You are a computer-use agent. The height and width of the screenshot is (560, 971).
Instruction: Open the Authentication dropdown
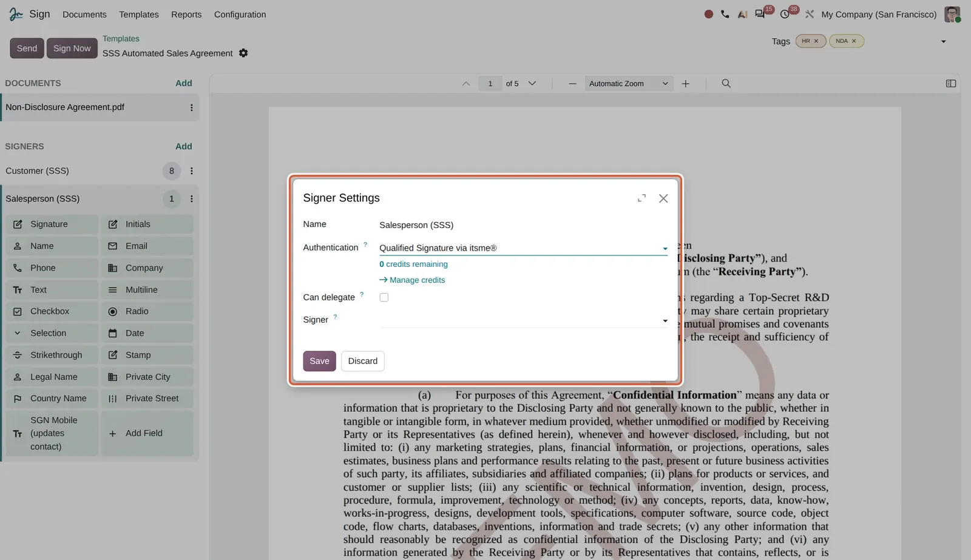(x=523, y=248)
